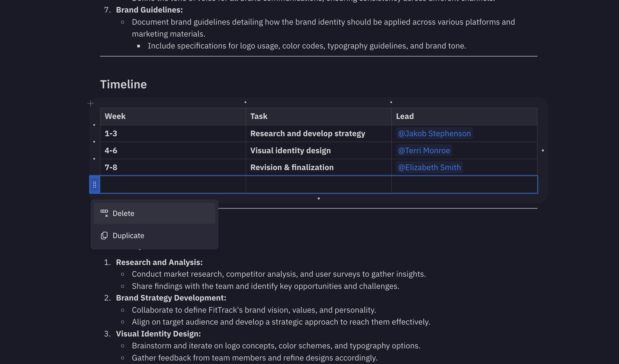Screen dimensions: 619x364
Task: Click the insert-column dot above the Task column
Action: point(245,102)
